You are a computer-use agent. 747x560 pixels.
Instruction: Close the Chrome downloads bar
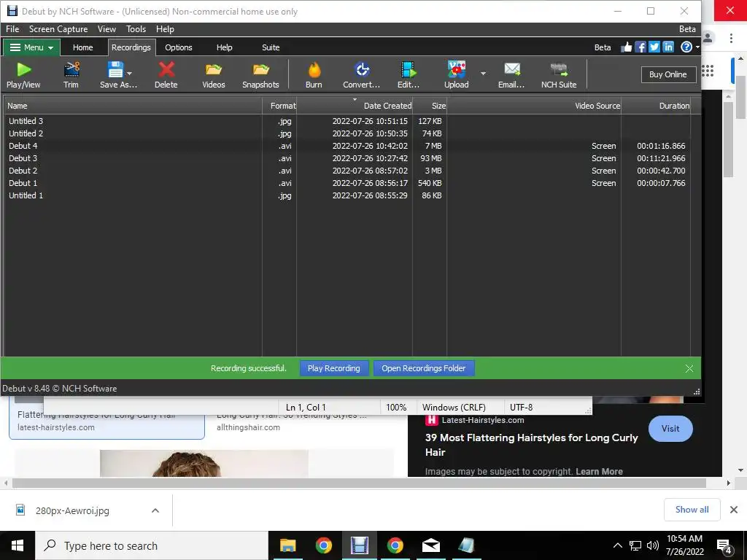(x=734, y=510)
